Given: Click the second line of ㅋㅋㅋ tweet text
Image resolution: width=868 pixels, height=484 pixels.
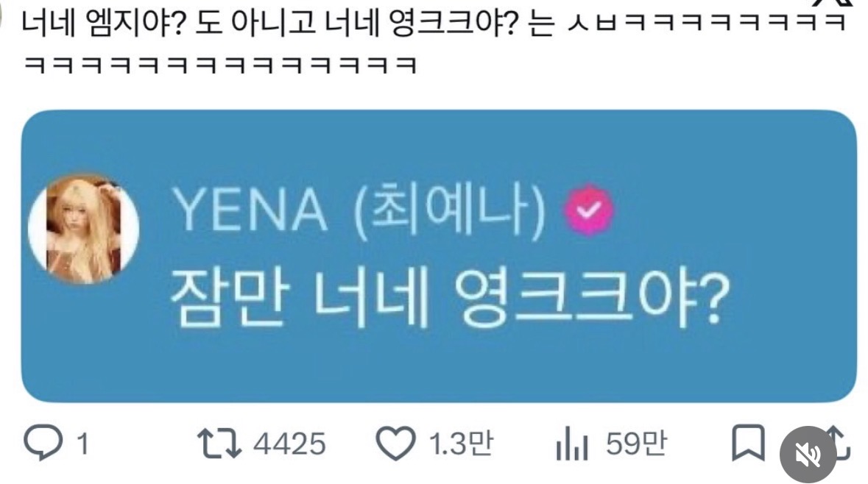Looking at the screenshot, I should (220, 65).
